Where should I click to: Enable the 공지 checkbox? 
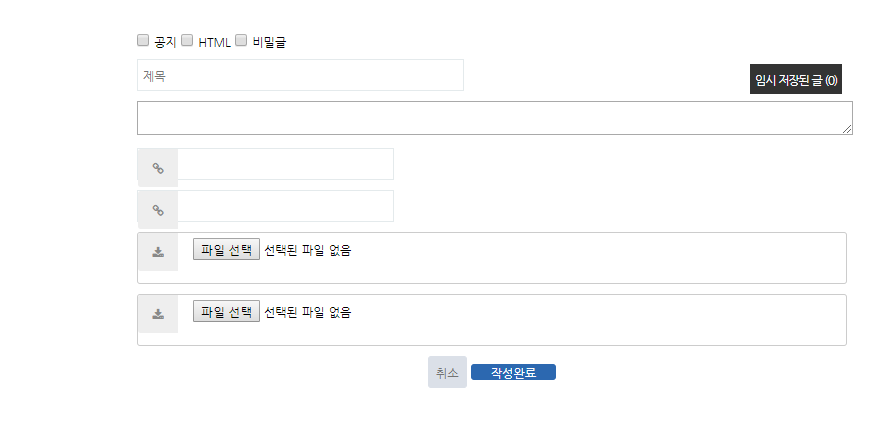tap(143, 41)
